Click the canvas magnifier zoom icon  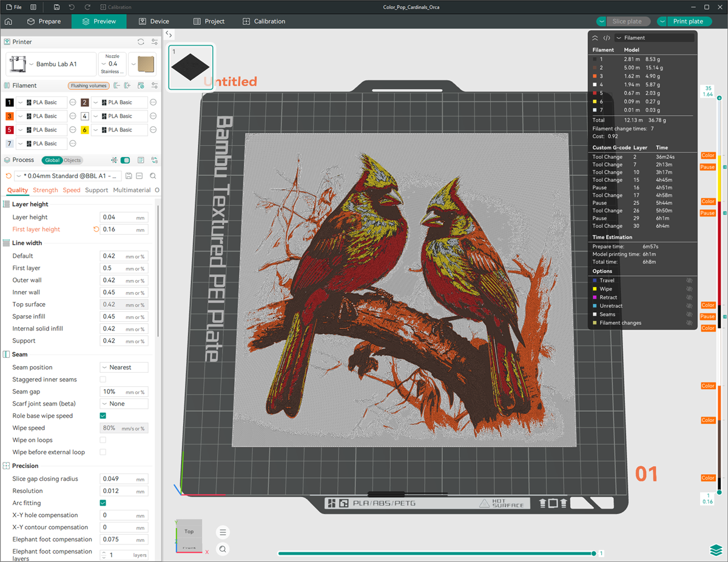pos(223,549)
